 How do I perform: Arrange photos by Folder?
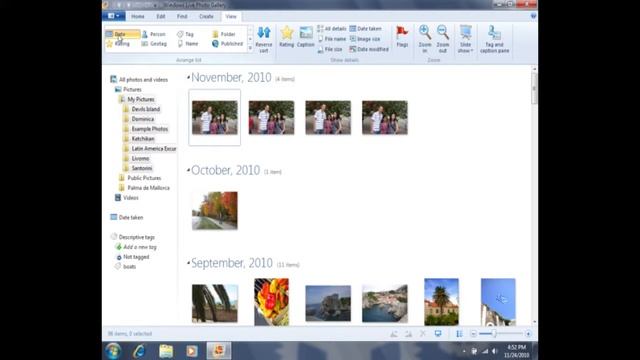point(224,34)
